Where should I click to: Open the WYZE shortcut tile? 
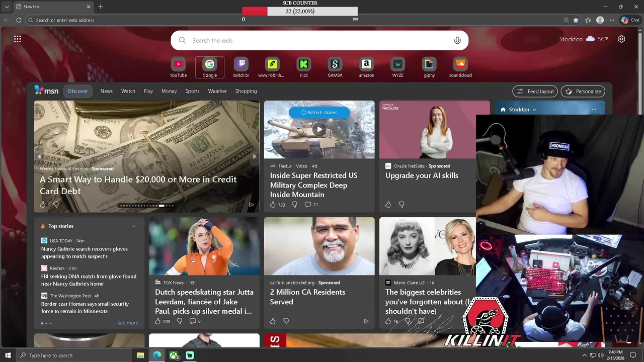click(397, 67)
